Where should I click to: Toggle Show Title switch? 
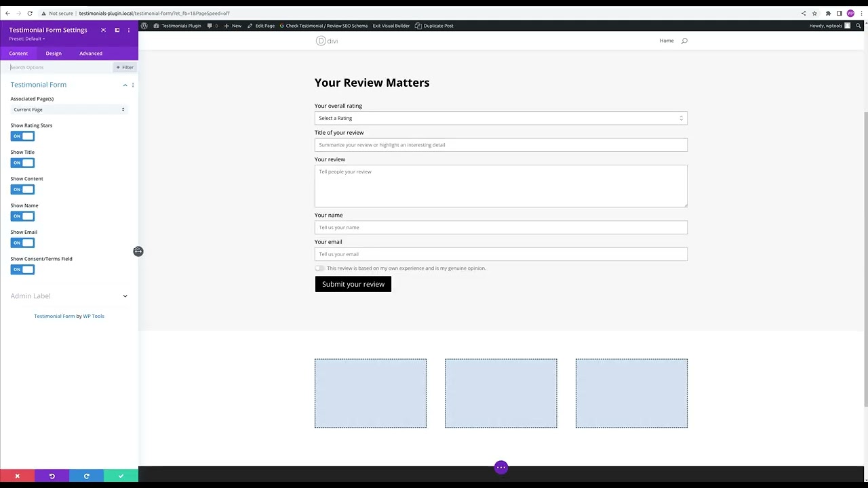22,163
